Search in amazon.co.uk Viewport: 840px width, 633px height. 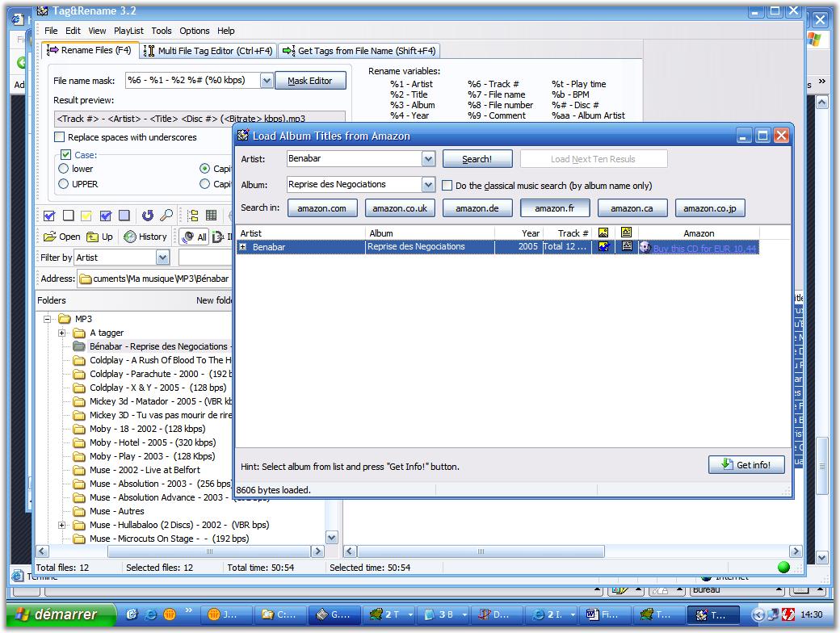coord(400,208)
